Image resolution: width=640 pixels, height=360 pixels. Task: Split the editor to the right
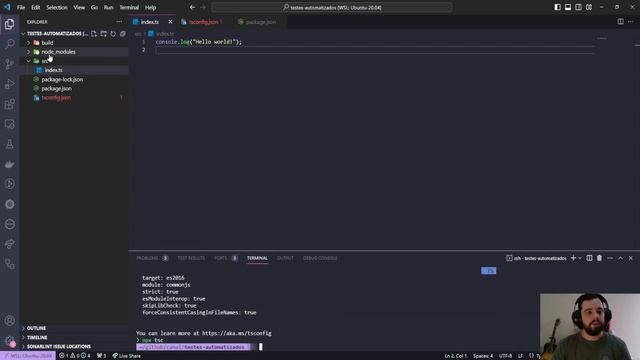[620, 22]
